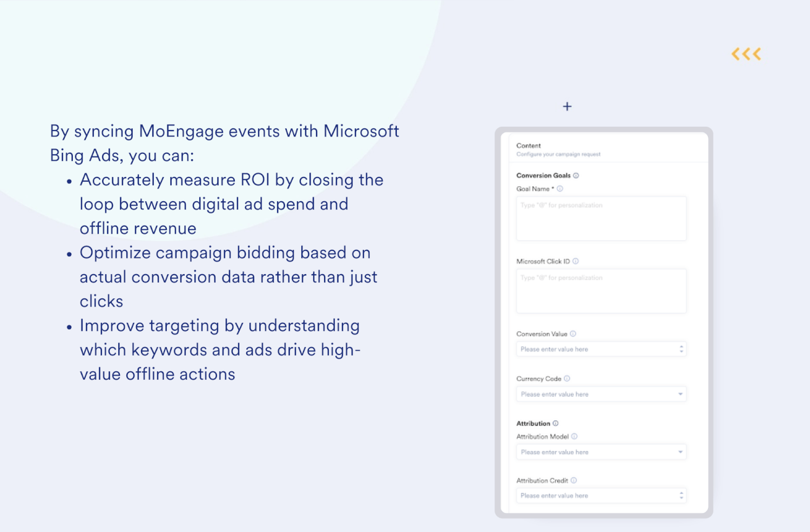Click info icon beside Attribution heading
The height and width of the screenshot is (532, 810).
[556, 424]
